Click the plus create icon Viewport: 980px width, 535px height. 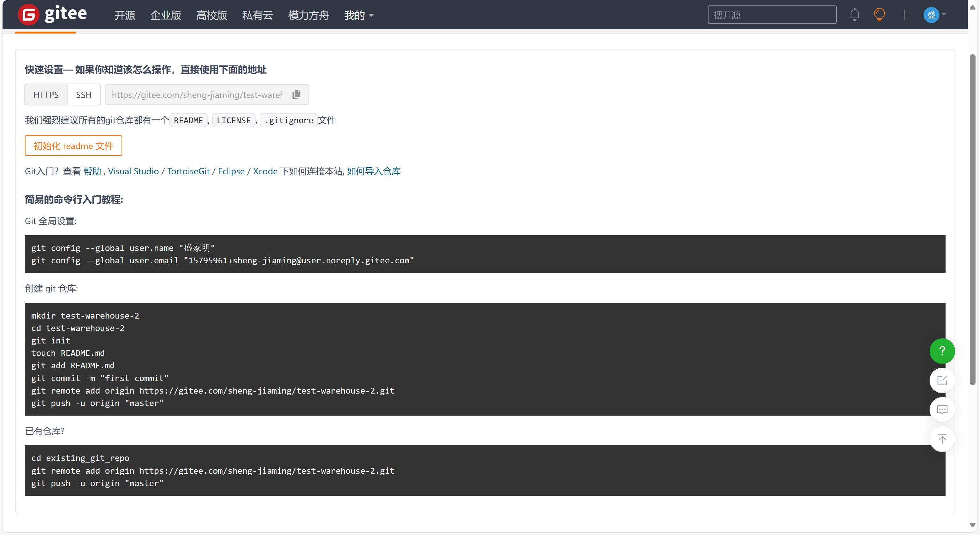[904, 15]
